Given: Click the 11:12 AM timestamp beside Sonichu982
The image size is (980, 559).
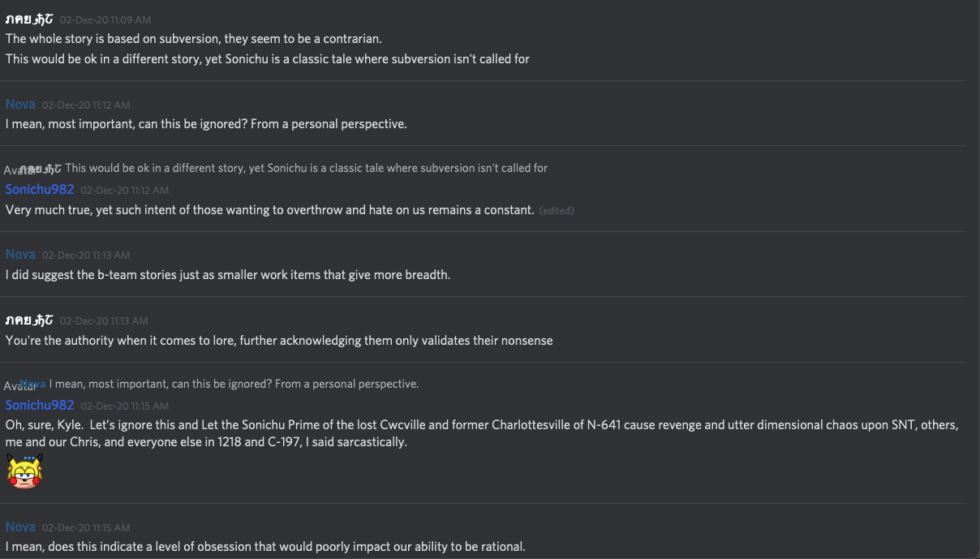Looking at the screenshot, I should (x=124, y=190).
